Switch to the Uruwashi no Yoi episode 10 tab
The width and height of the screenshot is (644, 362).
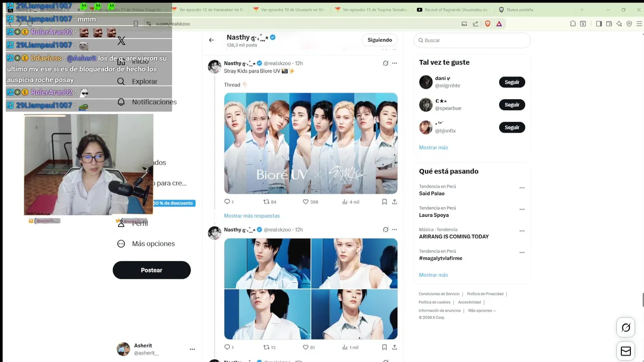click(x=290, y=10)
